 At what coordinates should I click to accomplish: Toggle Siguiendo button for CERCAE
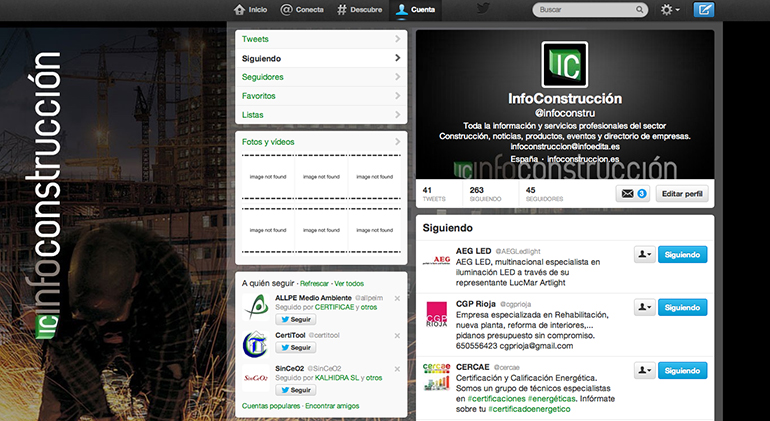click(682, 370)
